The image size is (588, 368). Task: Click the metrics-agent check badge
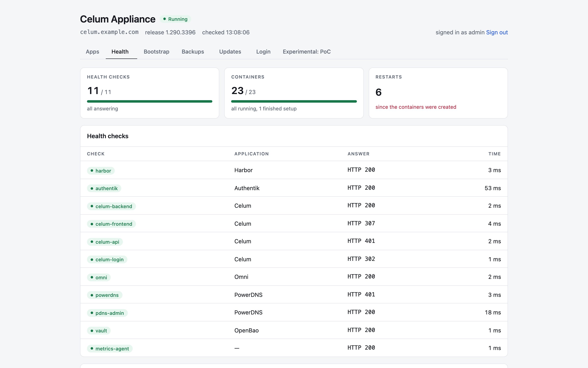tap(110, 349)
